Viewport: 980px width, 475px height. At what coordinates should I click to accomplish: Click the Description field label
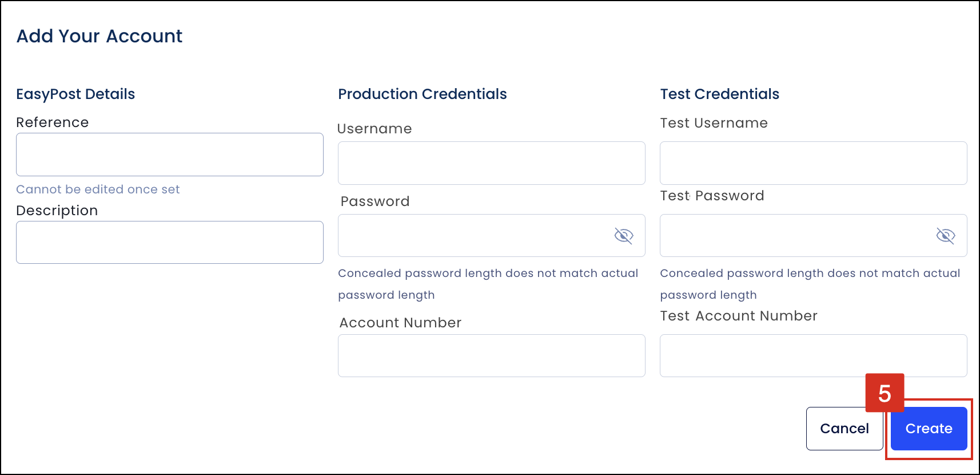point(57,211)
